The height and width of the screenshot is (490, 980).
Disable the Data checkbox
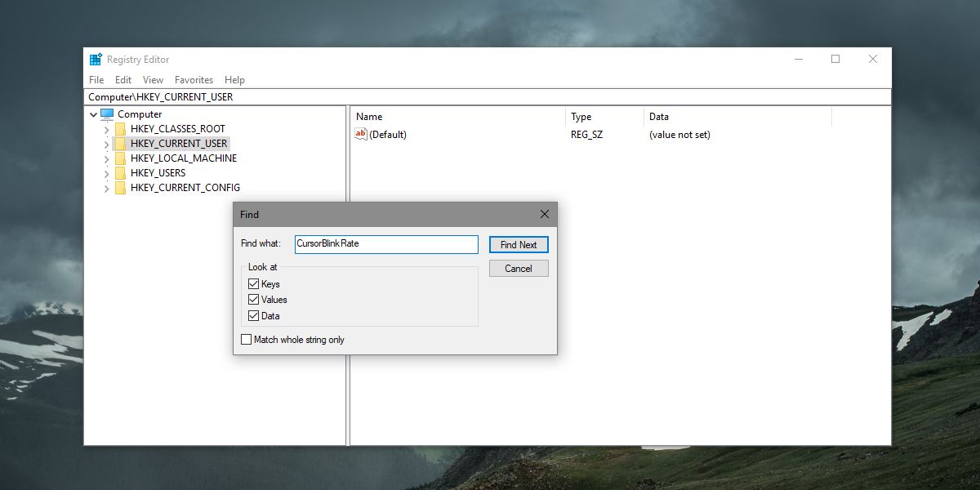click(253, 316)
